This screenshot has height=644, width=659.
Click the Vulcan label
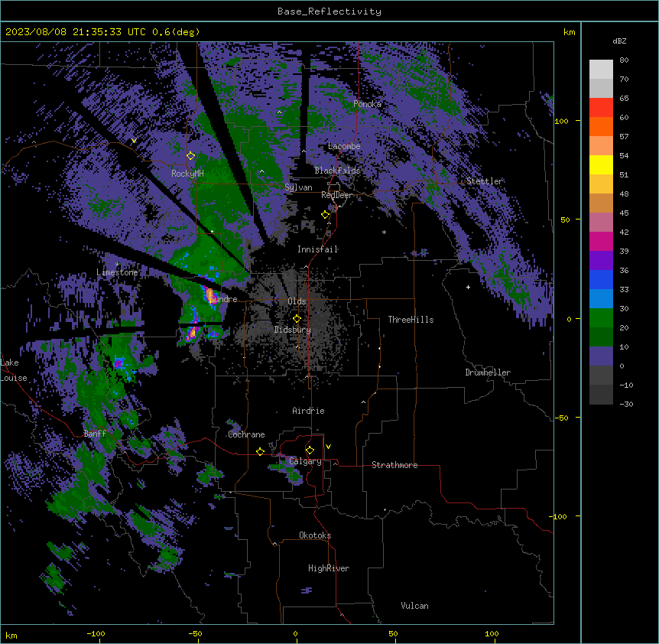coord(415,606)
